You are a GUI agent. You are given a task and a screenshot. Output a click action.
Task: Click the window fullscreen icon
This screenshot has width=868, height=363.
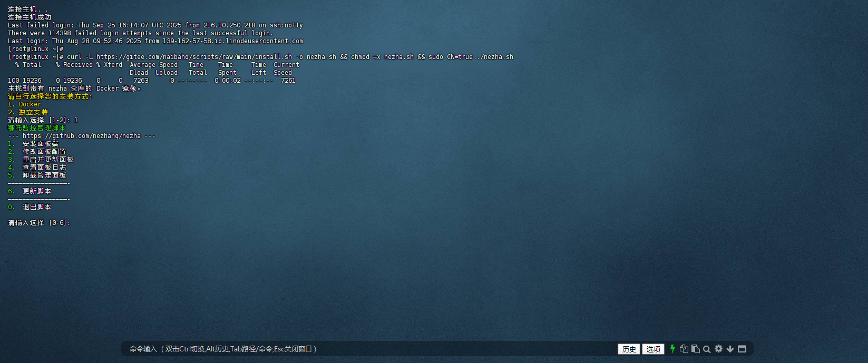click(742, 349)
